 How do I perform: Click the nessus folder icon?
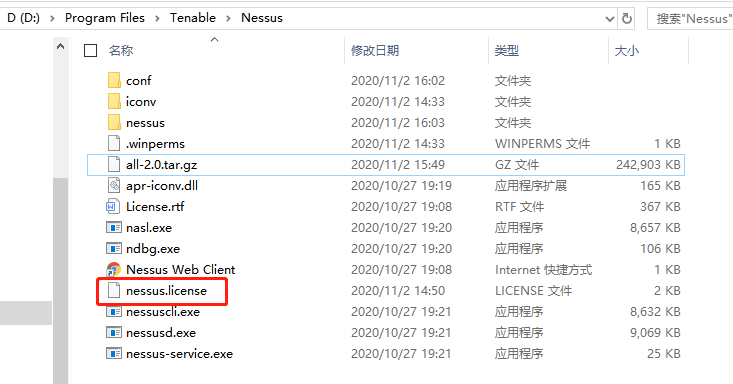(x=114, y=123)
